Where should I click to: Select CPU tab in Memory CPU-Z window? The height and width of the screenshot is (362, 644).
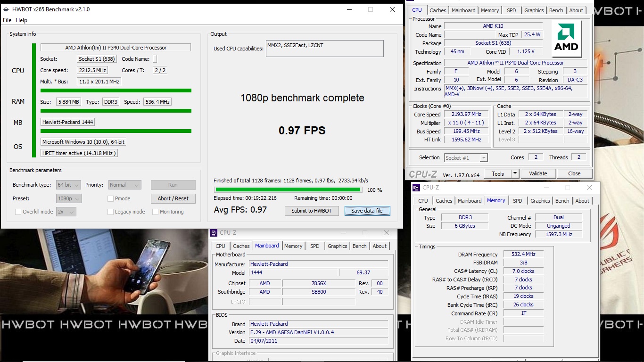coord(423,201)
